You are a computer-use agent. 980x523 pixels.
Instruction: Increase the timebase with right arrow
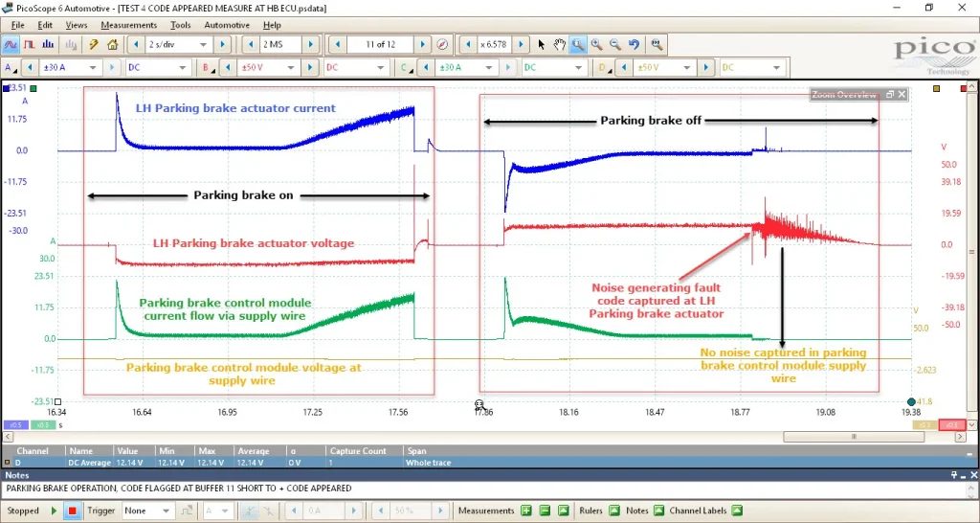pos(222,44)
